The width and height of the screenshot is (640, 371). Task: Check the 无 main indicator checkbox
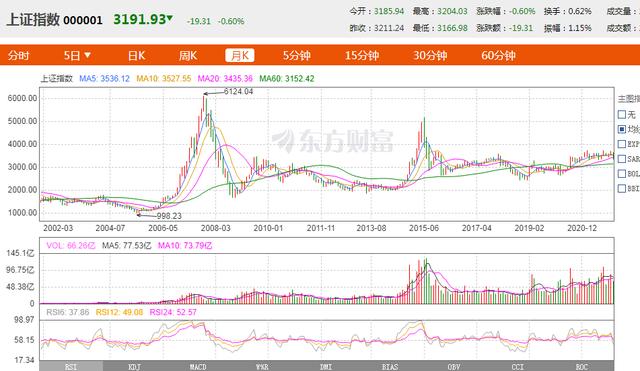622,114
